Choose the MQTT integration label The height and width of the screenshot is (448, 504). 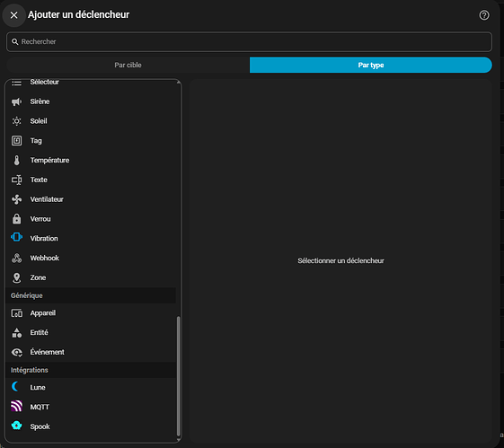[x=40, y=408]
